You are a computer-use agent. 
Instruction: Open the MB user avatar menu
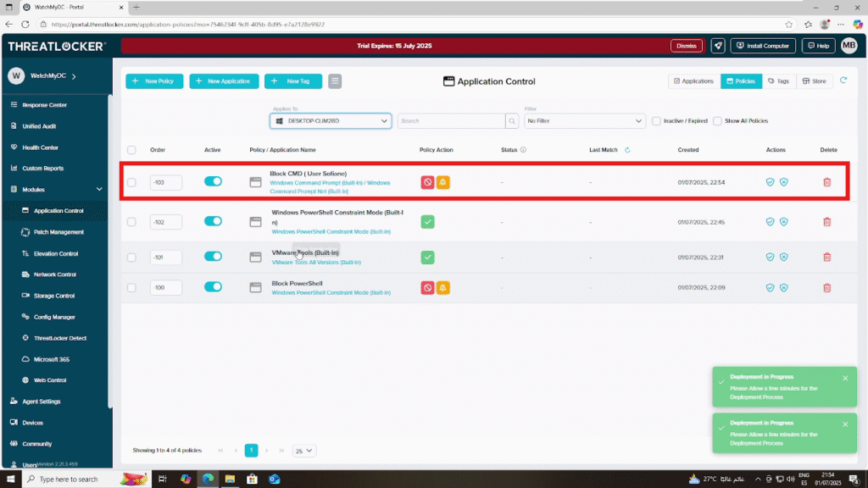point(849,46)
